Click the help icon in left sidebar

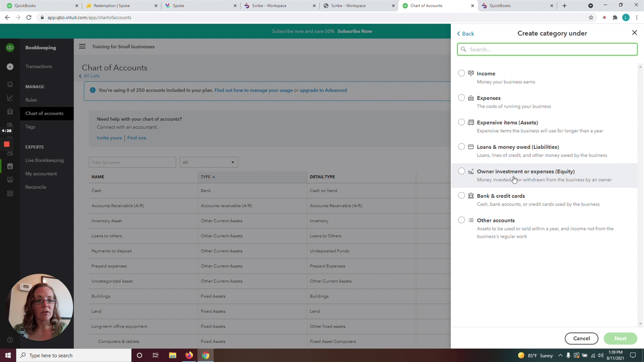tap(10, 340)
